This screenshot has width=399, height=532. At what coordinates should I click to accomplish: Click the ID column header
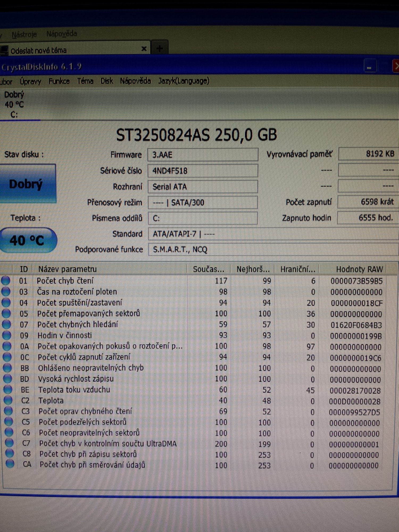click(24, 269)
